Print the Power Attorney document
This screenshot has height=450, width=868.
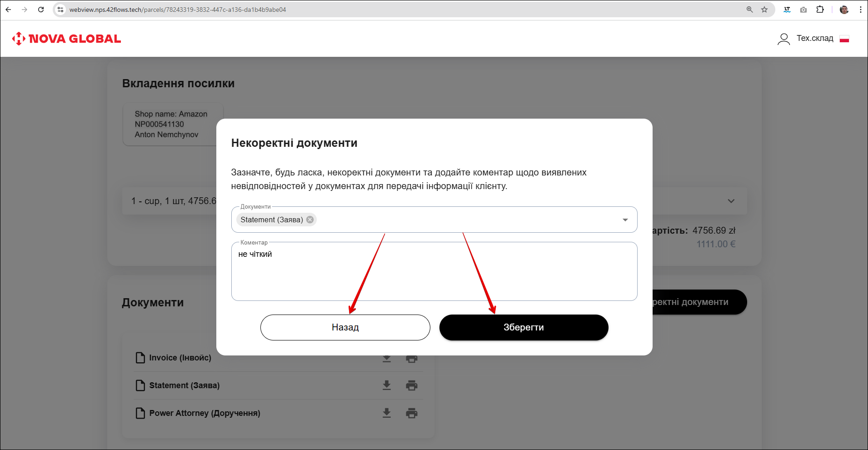tap(412, 413)
